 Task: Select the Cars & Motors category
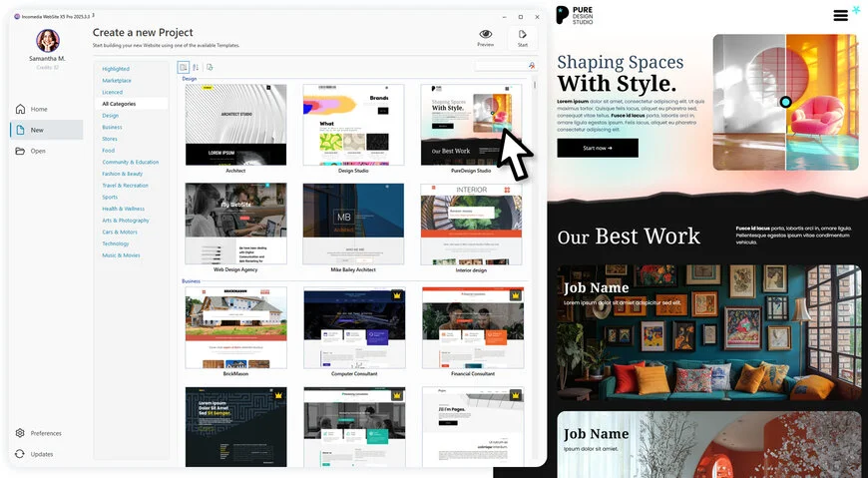pos(120,232)
